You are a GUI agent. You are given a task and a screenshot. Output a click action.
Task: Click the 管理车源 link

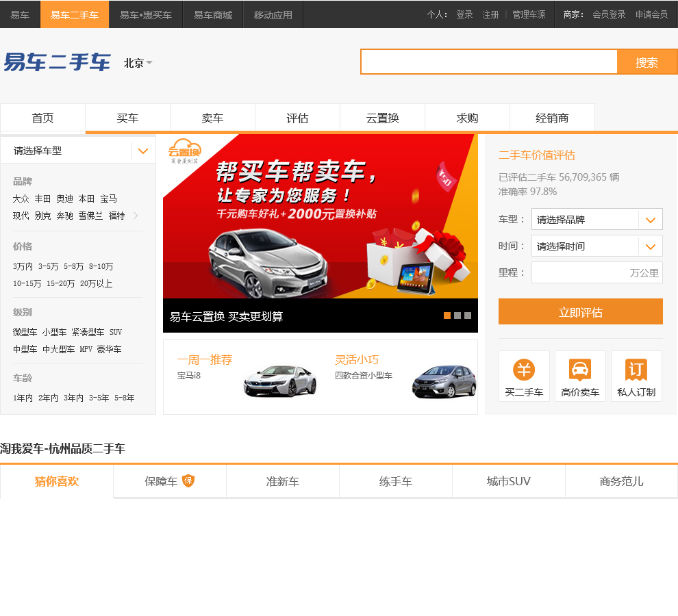coord(529,14)
